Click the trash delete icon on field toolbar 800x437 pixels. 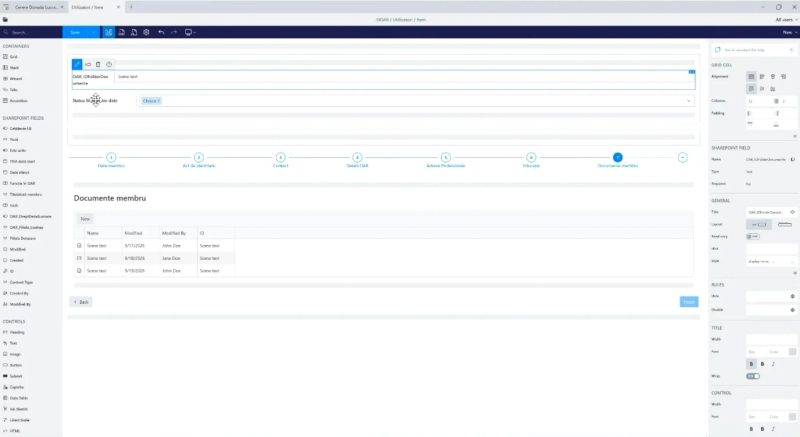(x=98, y=64)
